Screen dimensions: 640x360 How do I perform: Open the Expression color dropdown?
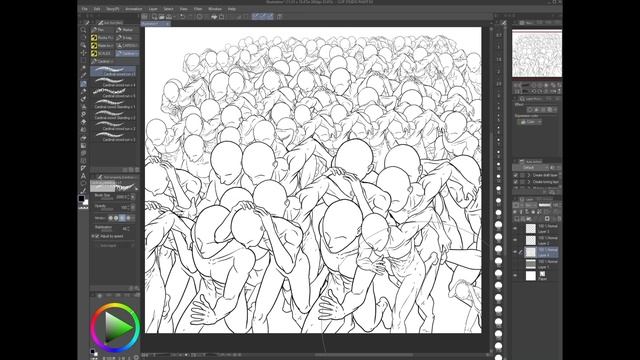[x=530, y=122]
